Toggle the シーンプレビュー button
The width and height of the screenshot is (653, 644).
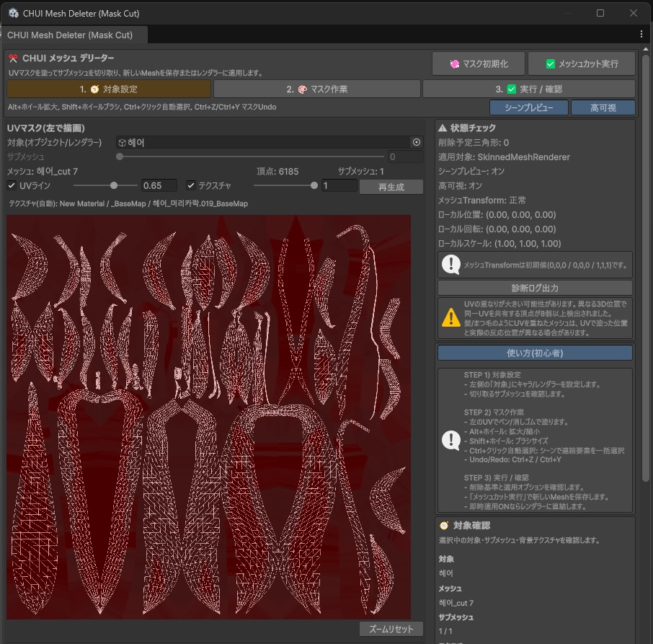pos(528,107)
